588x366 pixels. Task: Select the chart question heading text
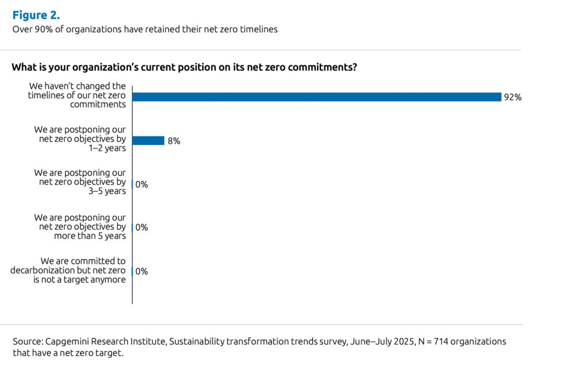coord(184,67)
